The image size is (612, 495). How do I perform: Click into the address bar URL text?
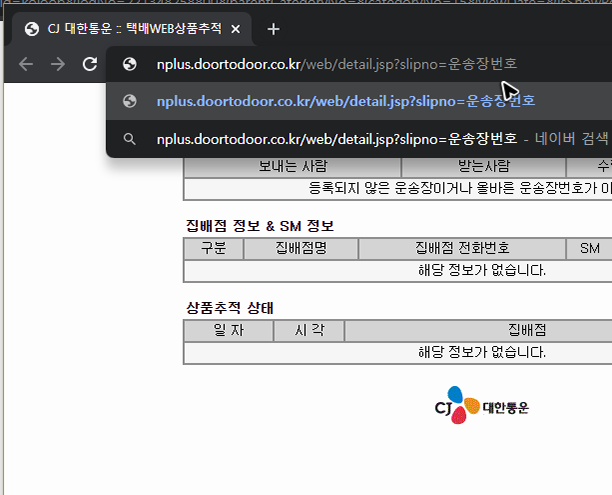(x=336, y=64)
